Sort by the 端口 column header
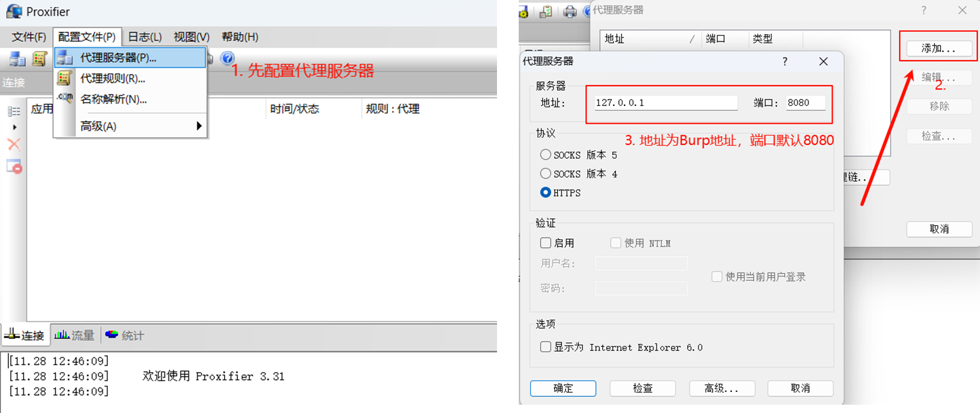The width and height of the screenshot is (980, 413). [725, 39]
